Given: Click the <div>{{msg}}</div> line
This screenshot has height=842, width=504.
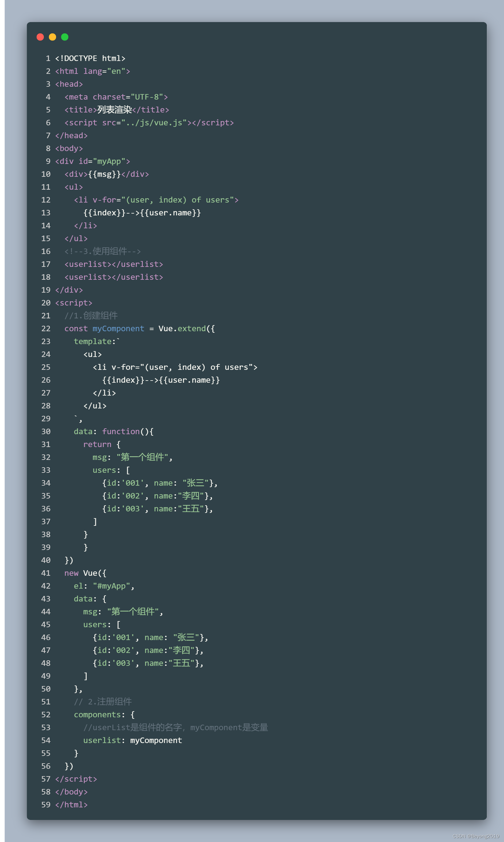Looking at the screenshot, I should pos(107,174).
